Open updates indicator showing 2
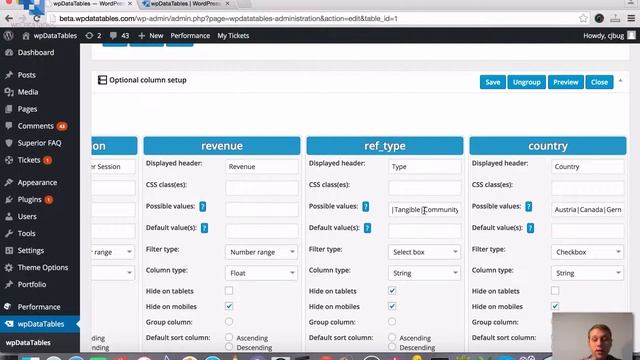 [93, 36]
